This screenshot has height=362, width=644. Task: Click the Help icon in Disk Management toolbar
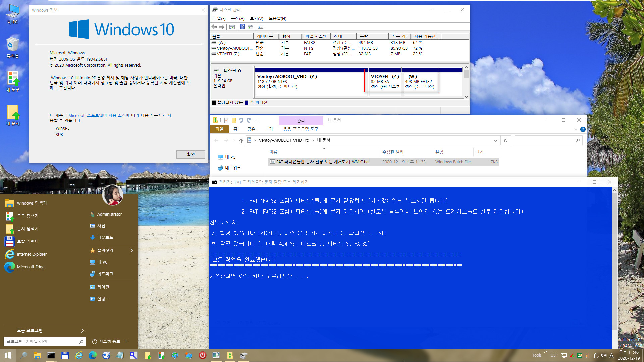pos(242,27)
